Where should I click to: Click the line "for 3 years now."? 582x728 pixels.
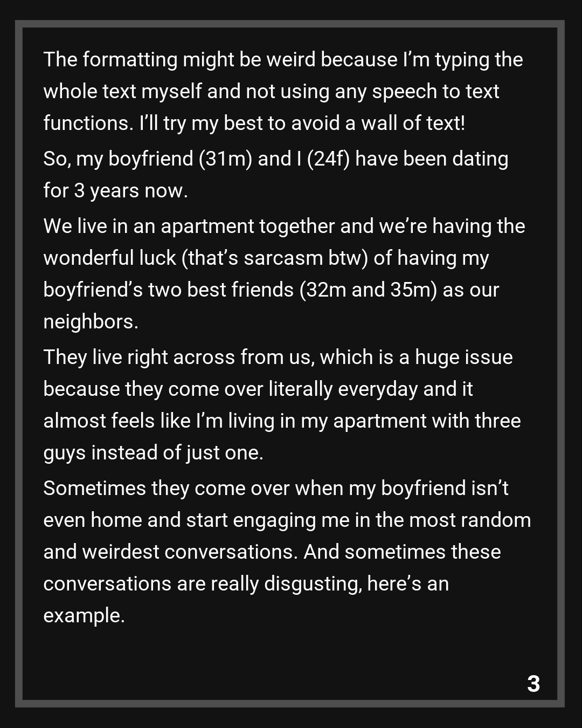115,191
